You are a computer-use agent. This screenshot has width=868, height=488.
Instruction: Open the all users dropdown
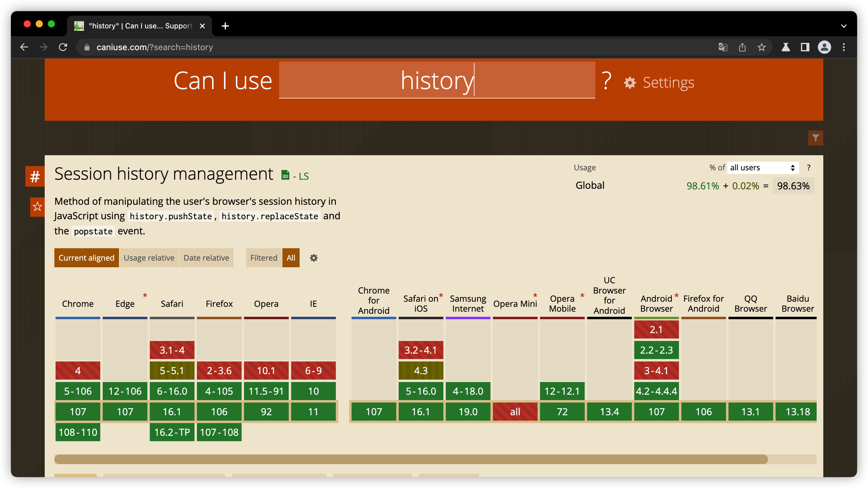point(762,168)
